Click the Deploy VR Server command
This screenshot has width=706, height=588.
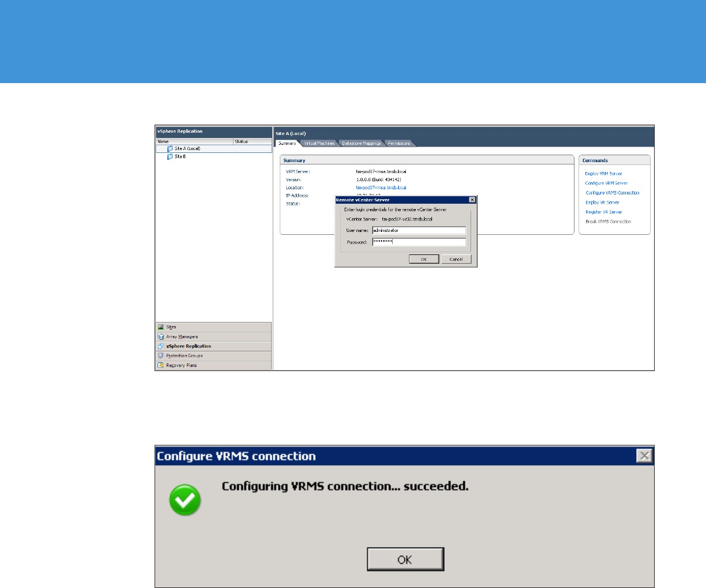(602, 203)
